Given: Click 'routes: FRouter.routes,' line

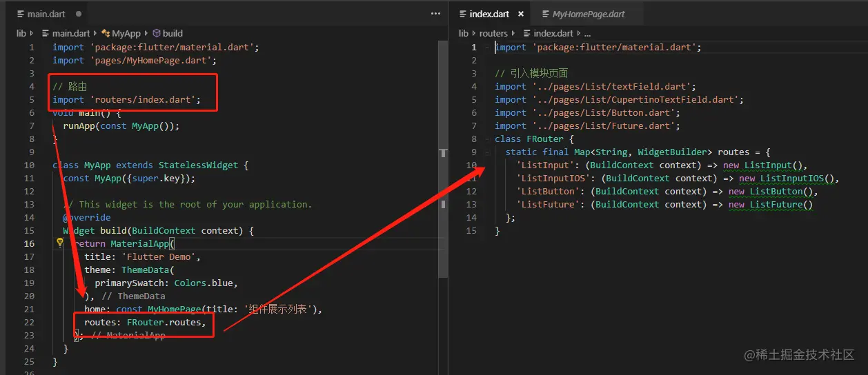Looking at the screenshot, I should (x=145, y=323).
